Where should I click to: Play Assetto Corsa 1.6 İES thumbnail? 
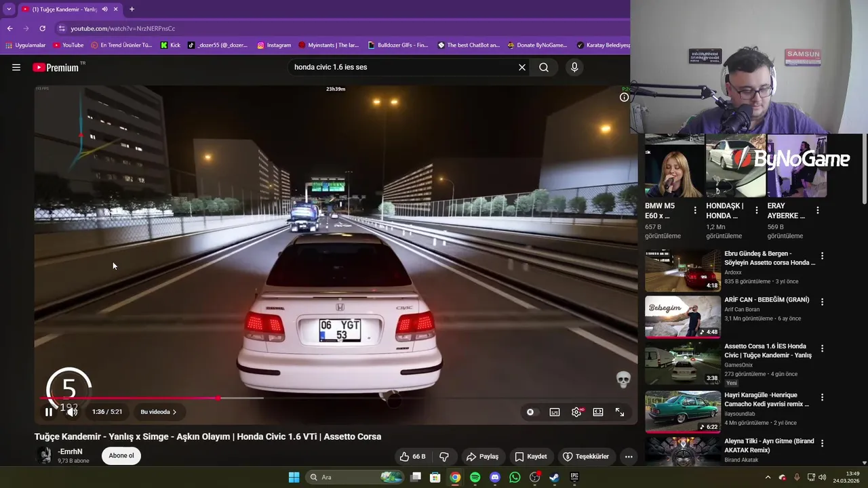coord(683,363)
